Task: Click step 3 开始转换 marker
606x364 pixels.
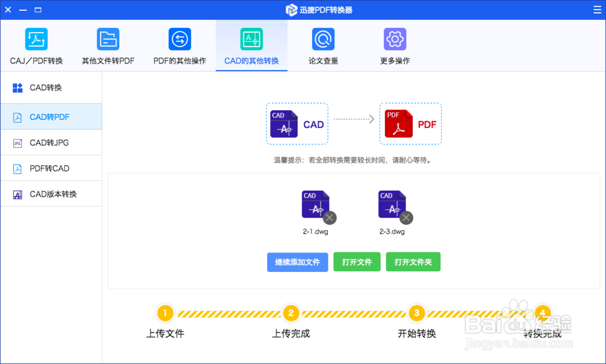Action: [x=417, y=313]
